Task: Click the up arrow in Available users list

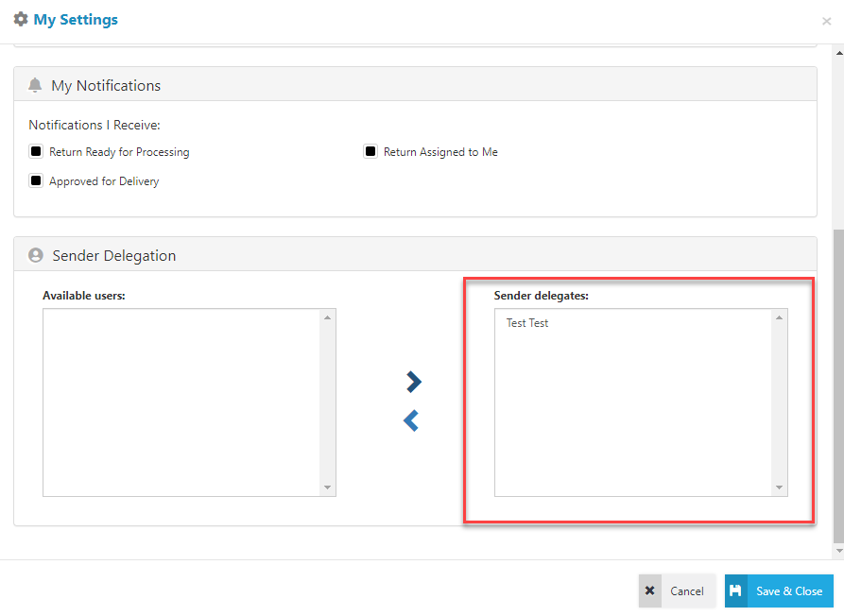Action: click(x=327, y=317)
